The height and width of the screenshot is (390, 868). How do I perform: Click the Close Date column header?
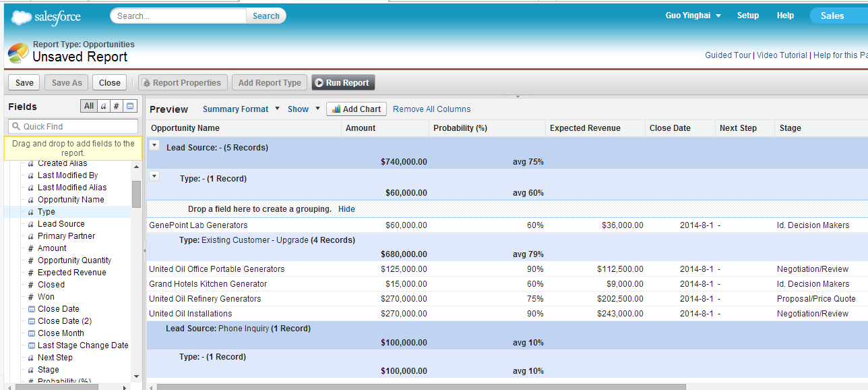click(680, 128)
